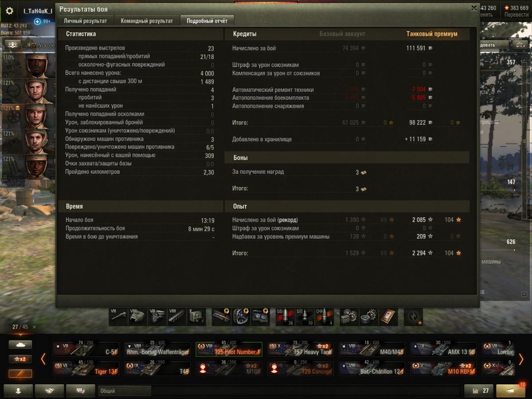Click small down arrow on right panel
The height and width of the screenshot is (399, 532).
click(524, 294)
